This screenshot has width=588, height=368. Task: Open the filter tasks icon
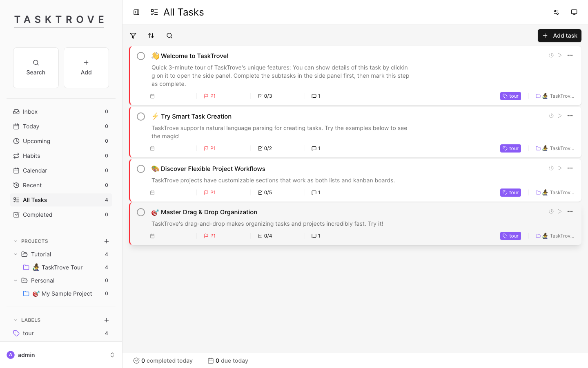coord(133,36)
